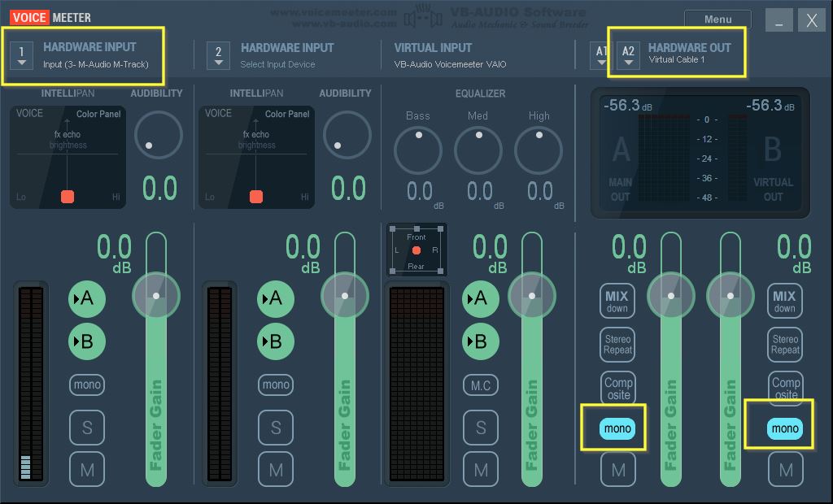The width and height of the screenshot is (833, 504).
Task: Click the Front/Rear surround panner pad
Action: [416, 250]
